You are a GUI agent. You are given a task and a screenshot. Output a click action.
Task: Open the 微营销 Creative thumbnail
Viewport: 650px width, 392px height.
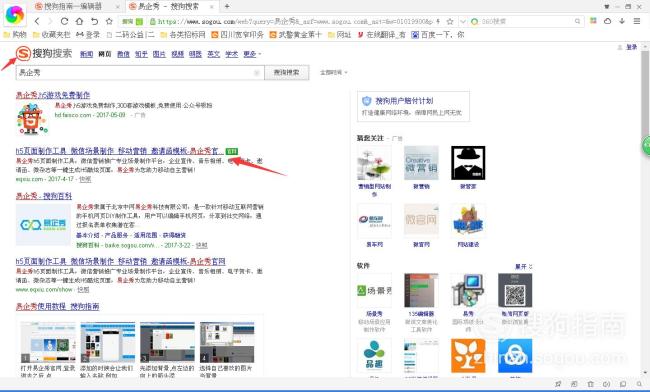421,163
